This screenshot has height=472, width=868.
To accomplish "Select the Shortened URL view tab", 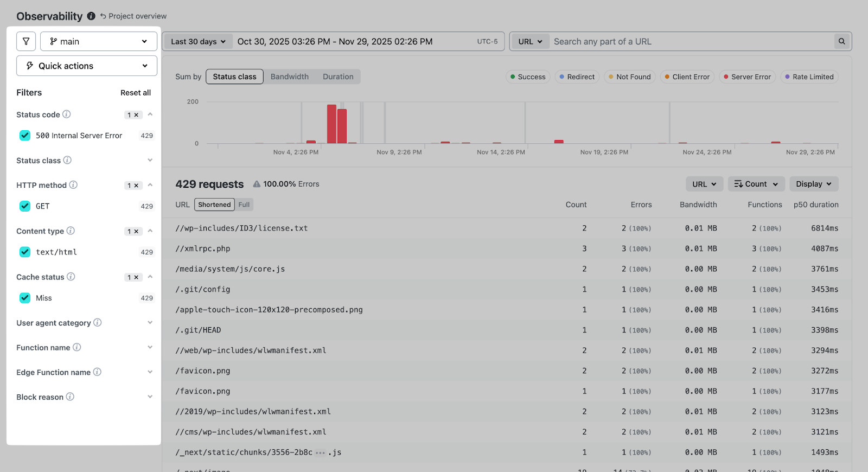I will [x=214, y=205].
